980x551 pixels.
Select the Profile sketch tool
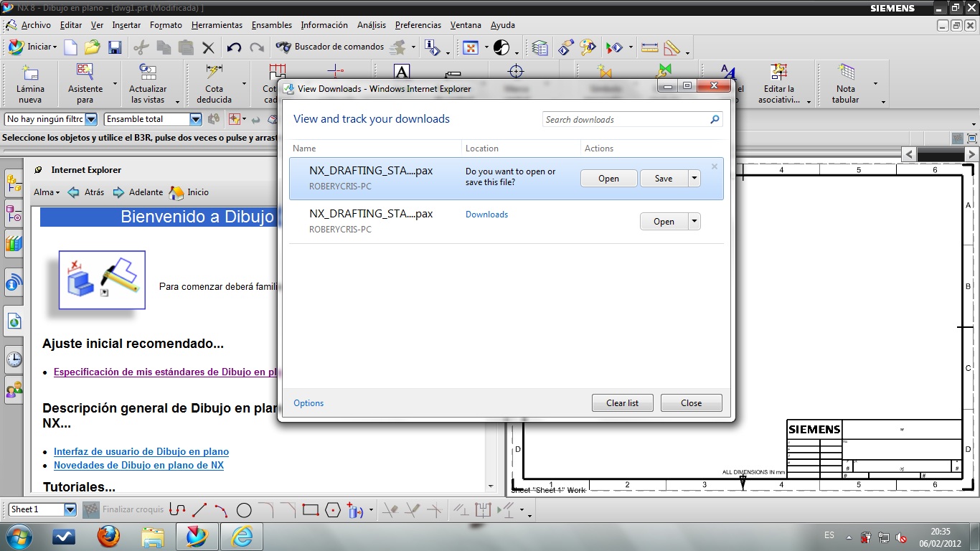point(177,510)
